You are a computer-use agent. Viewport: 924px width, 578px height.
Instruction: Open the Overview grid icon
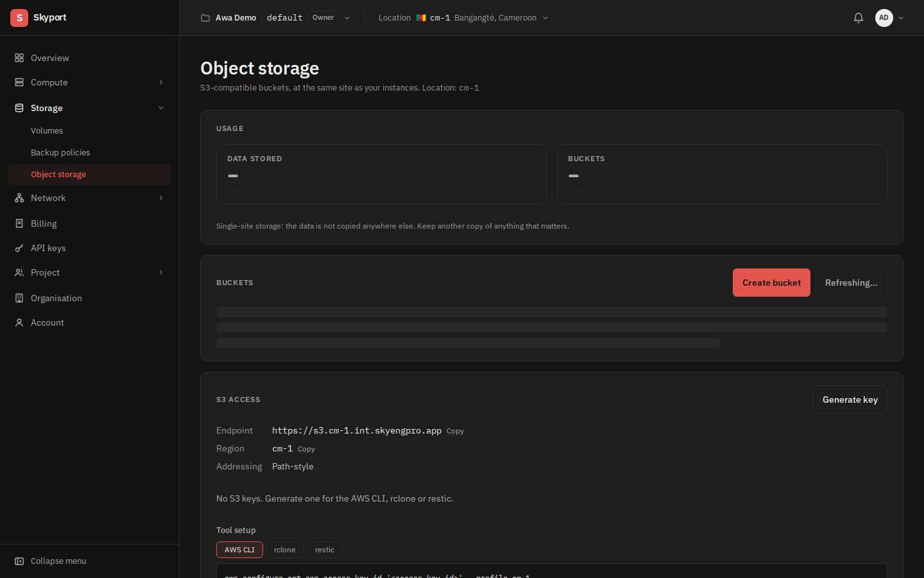click(x=19, y=58)
